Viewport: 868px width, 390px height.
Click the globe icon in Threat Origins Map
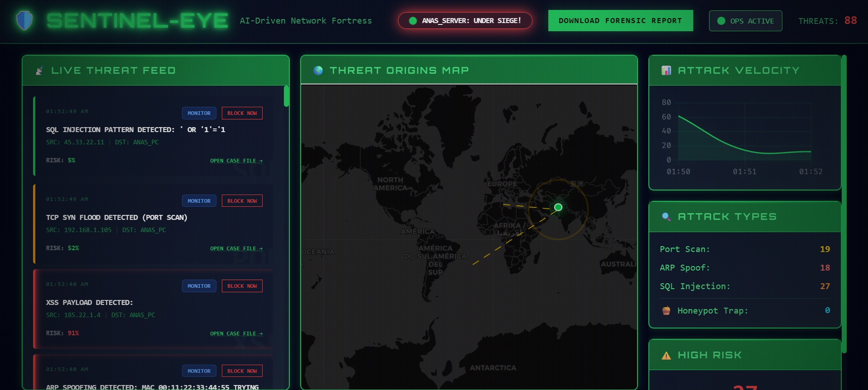(x=318, y=71)
